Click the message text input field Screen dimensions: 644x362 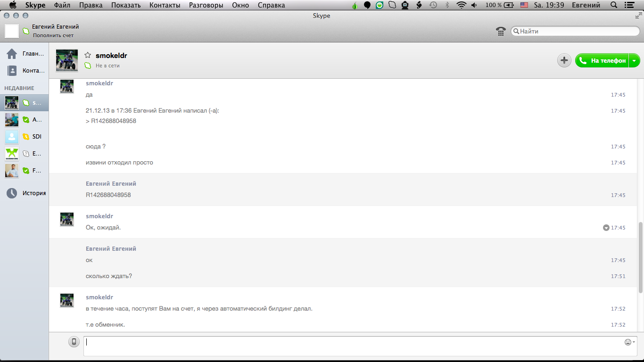coord(354,346)
